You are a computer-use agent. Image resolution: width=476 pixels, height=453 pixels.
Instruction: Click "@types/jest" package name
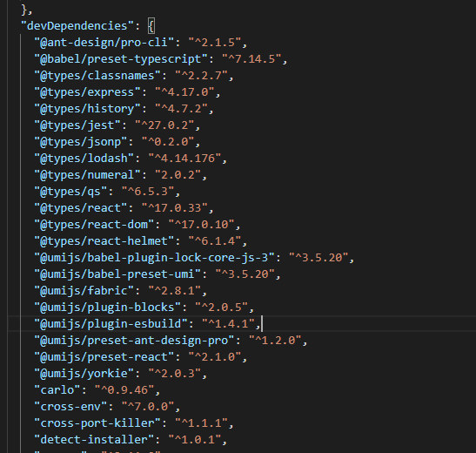(77, 125)
